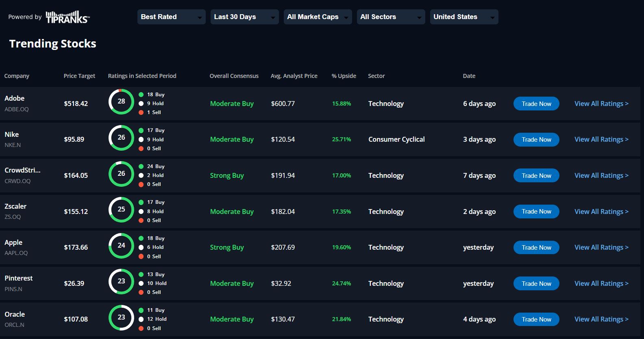This screenshot has height=339, width=644.
Task: Click Apple's 24 ratings donut chart
Action: coord(121,246)
